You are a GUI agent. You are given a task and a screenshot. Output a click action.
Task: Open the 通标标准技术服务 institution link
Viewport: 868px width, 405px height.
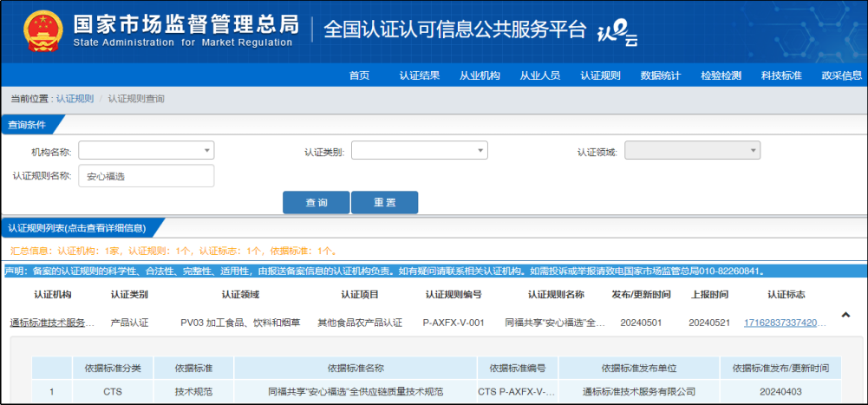pyautogui.click(x=52, y=323)
